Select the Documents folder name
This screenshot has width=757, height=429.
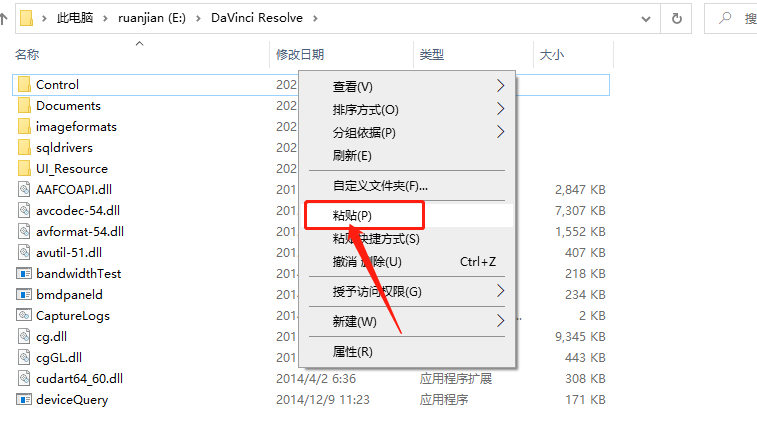tap(68, 106)
